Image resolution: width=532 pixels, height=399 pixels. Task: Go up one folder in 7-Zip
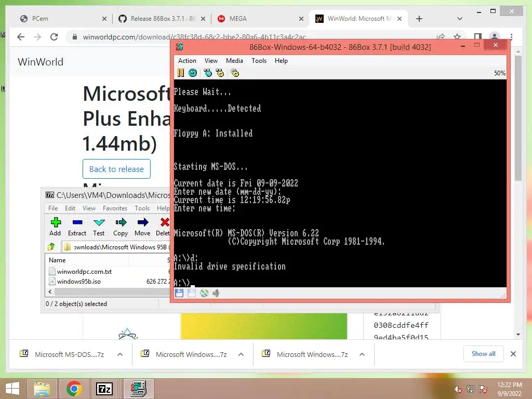[51, 247]
